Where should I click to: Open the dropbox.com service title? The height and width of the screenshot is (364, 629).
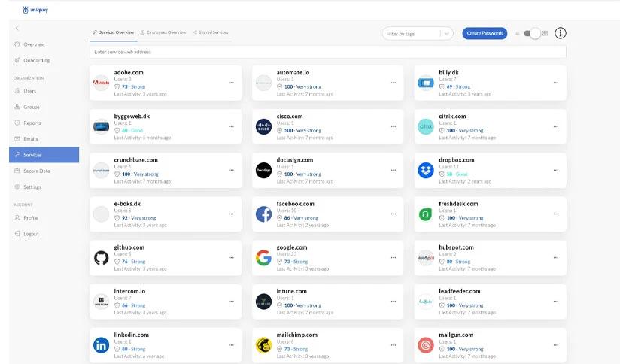tap(457, 160)
